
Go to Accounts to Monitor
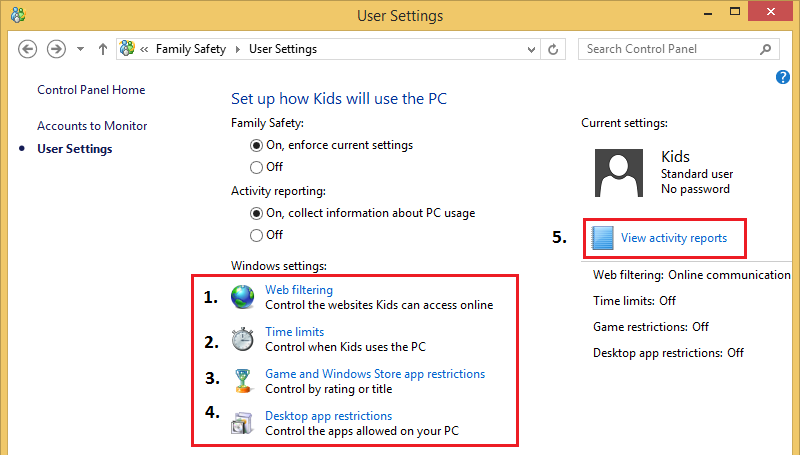tap(92, 126)
